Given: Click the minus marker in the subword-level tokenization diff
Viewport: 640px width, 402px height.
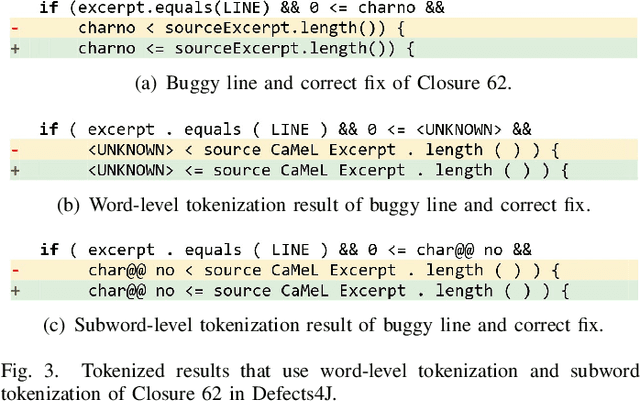Looking at the screenshot, I should tap(15, 270).
